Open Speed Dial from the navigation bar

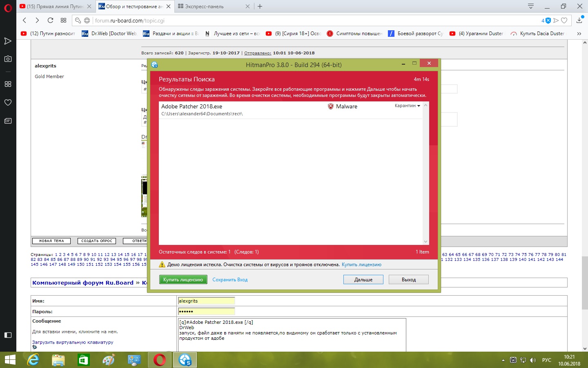[x=63, y=20]
